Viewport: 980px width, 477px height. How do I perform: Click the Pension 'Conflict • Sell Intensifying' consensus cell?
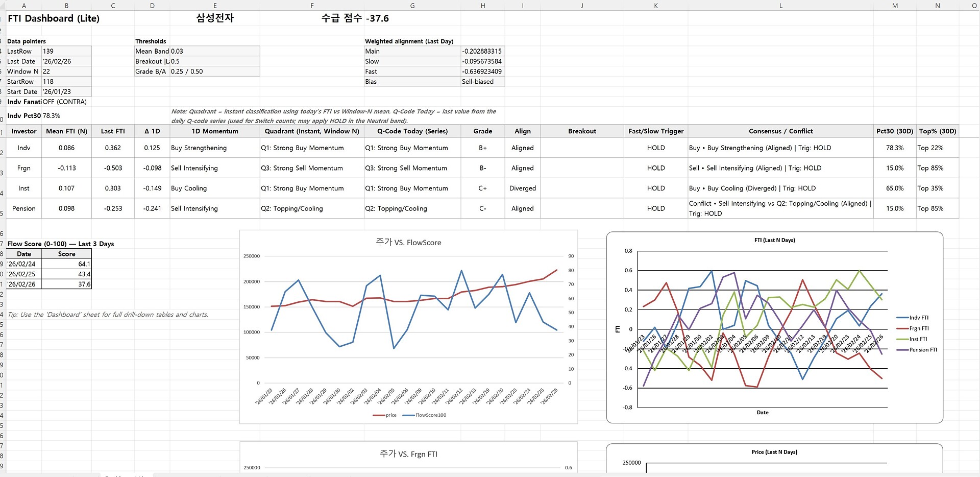click(780, 208)
